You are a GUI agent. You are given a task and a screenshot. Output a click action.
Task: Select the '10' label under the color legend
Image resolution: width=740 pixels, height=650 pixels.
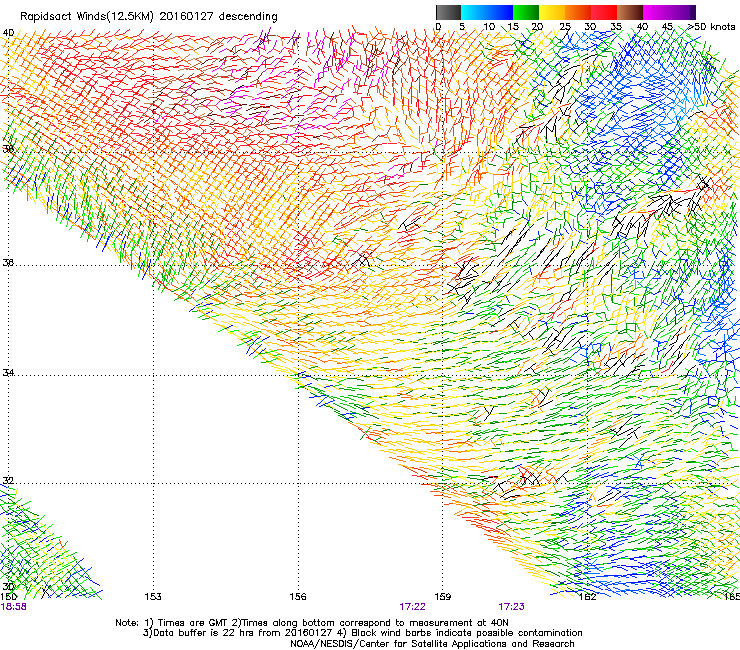(489, 27)
